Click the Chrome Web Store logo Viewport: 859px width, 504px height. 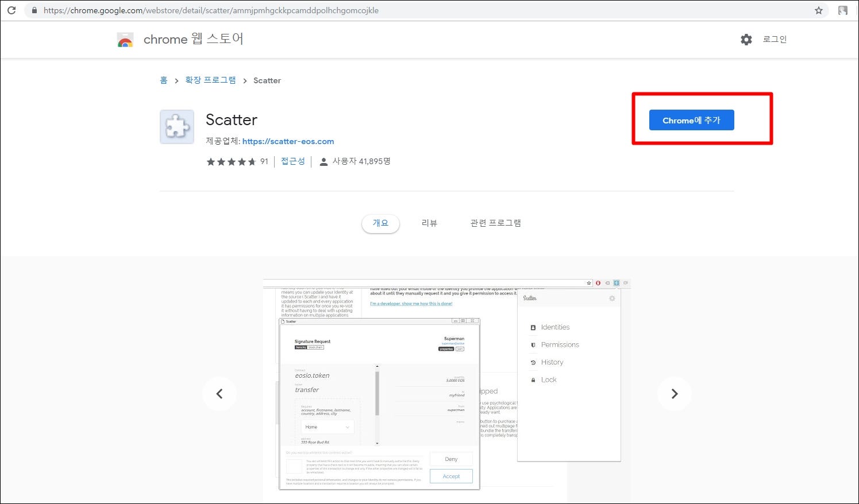[125, 40]
